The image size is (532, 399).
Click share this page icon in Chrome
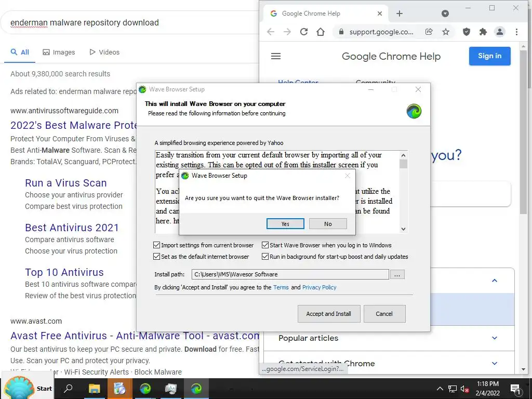(x=429, y=32)
